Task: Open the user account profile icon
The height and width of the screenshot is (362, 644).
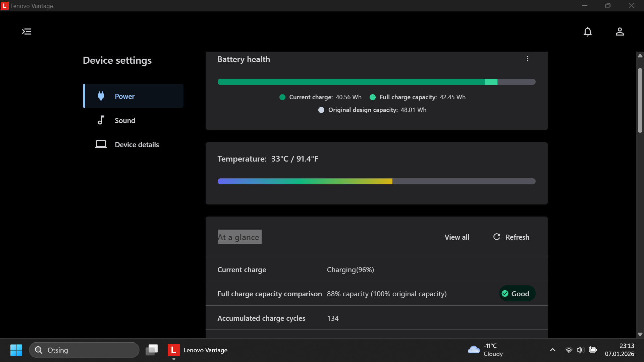Action: [620, 32]
